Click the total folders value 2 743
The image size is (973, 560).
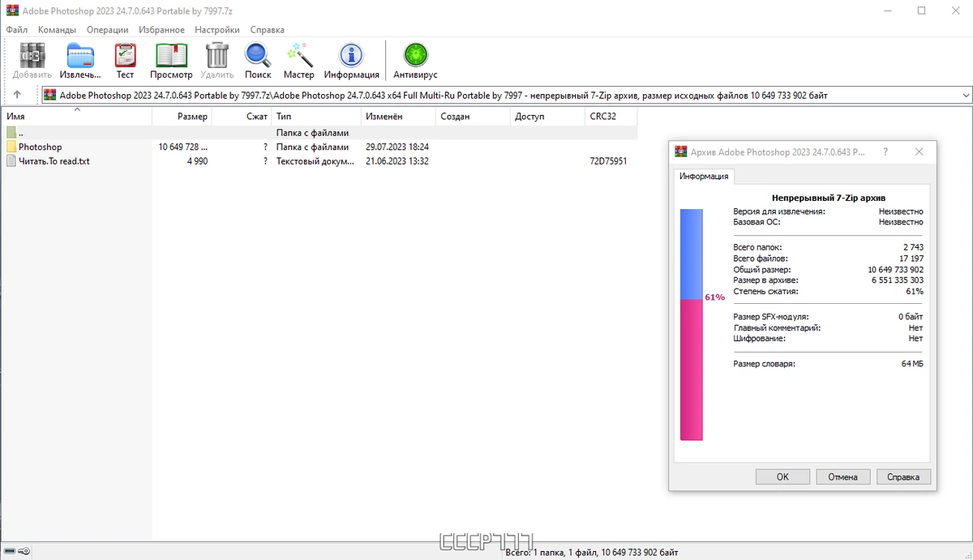913,247
